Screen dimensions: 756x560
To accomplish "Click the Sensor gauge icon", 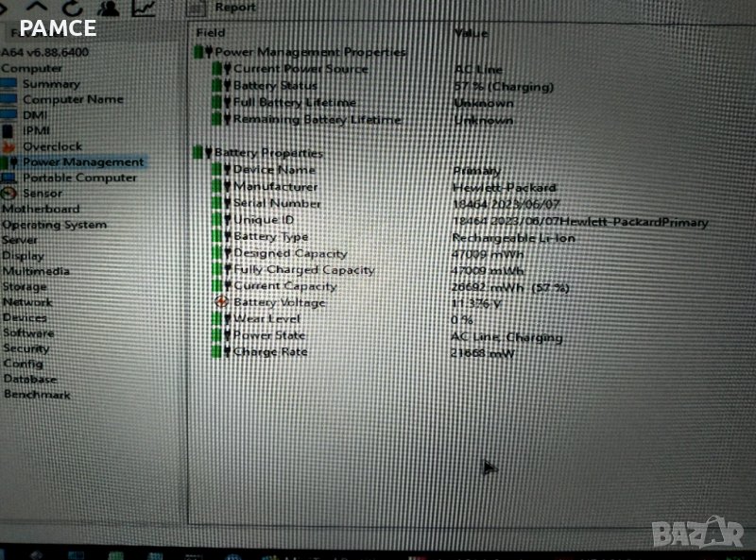I will click(x=9, y=193).
